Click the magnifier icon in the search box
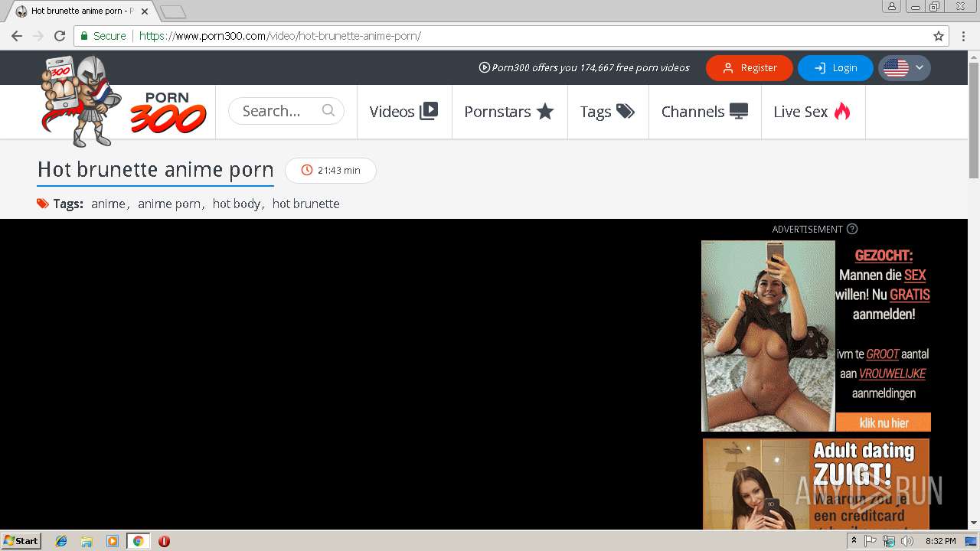This screenshot has width=980, height=551. point(328,110)
